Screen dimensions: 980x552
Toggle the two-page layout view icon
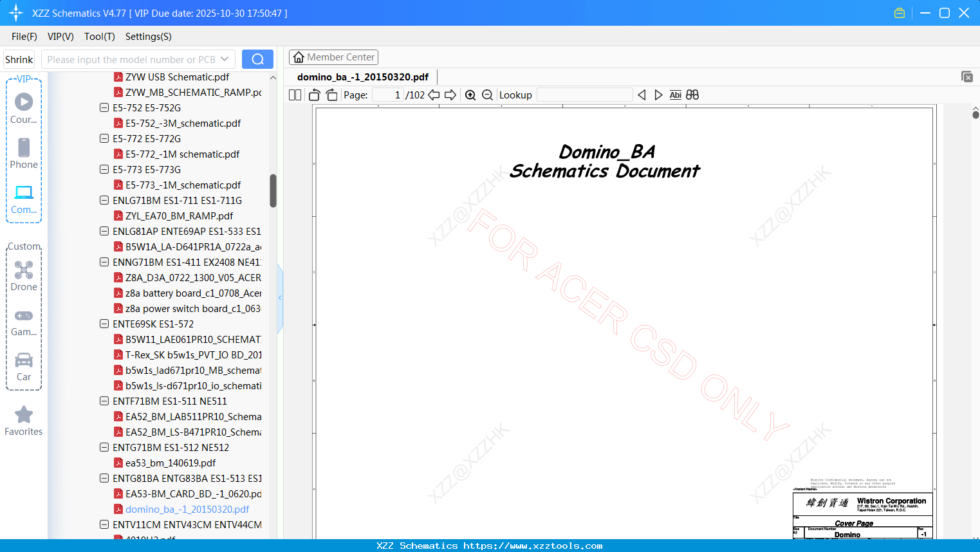pos(295,95)
